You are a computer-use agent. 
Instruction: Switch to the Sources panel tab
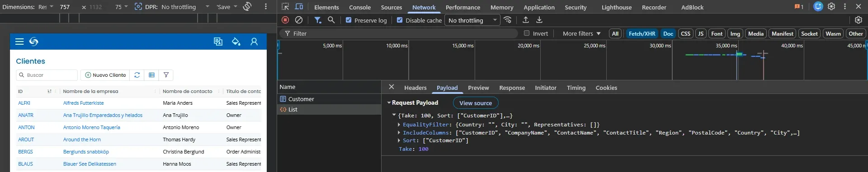point(392,7)
